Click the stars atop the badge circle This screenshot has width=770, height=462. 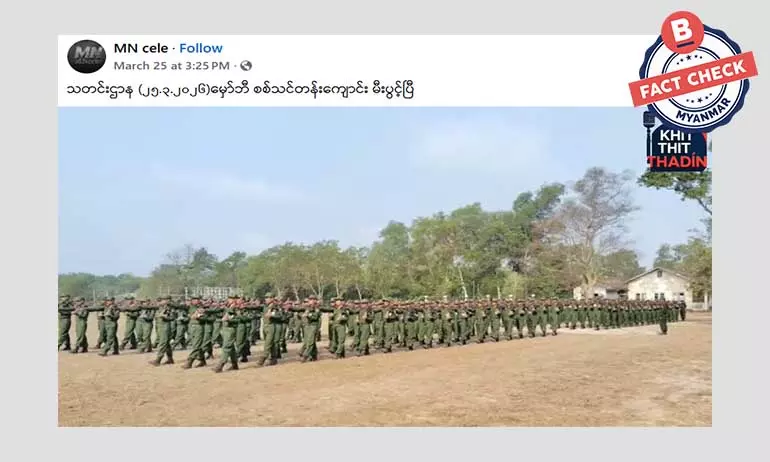coord(687,58)
